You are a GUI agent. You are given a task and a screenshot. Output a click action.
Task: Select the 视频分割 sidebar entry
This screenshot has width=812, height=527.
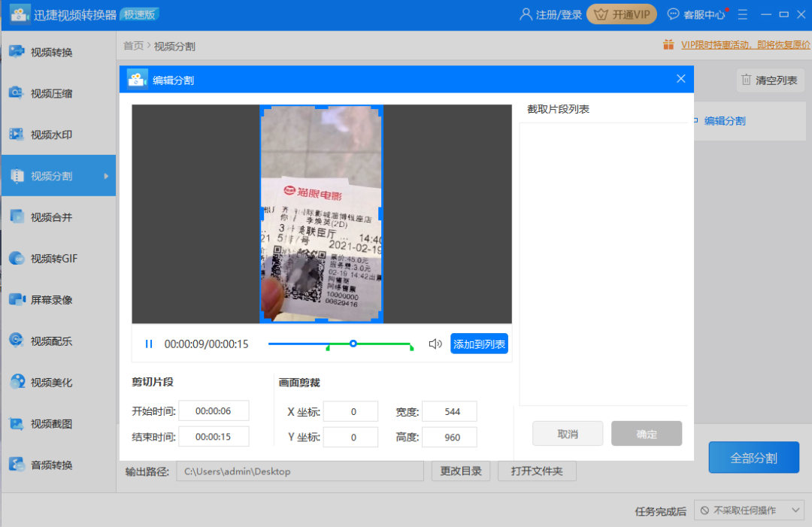tap(58, 175)
